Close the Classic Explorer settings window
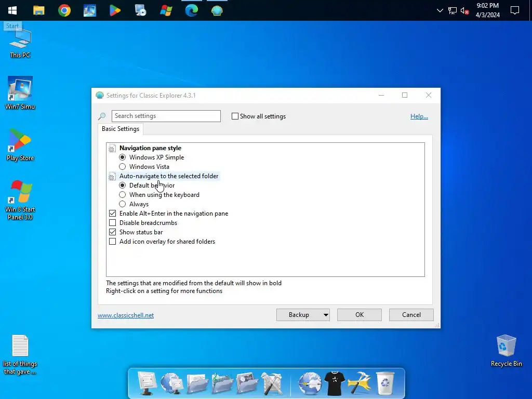Viewport: 532px width, 399px height. 429,96
